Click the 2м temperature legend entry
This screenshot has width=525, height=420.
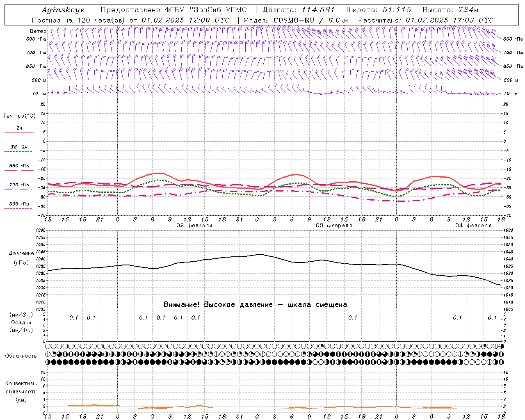click(x=19, y=128)
